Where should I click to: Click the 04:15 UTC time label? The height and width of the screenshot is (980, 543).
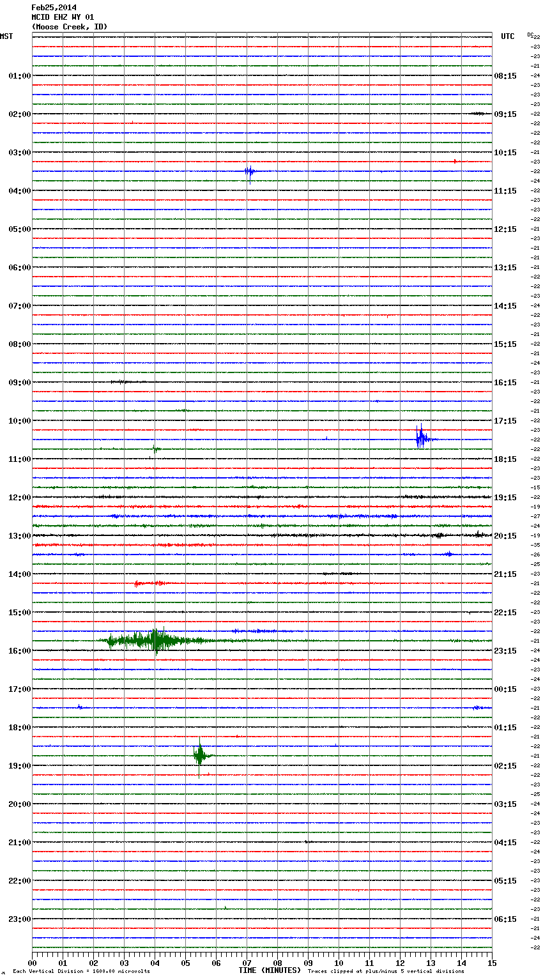pyautogui.click(x=505, y=843)
